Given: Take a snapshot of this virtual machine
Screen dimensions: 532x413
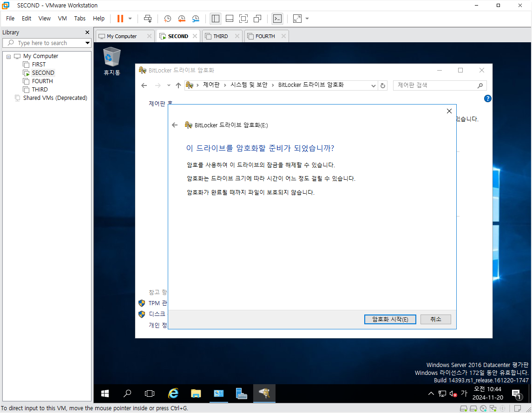Looking at the screenshot, I should (167, 19).
